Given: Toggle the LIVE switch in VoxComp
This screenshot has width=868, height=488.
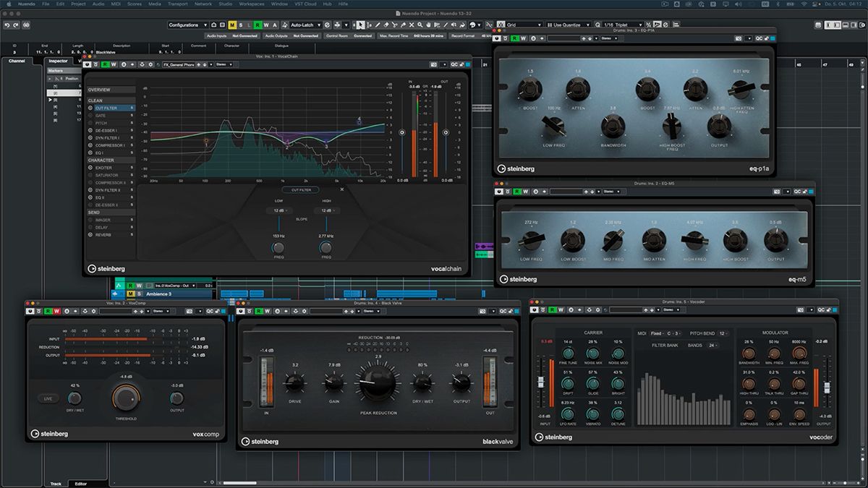Looking at the screenshot, I should 48,398.
